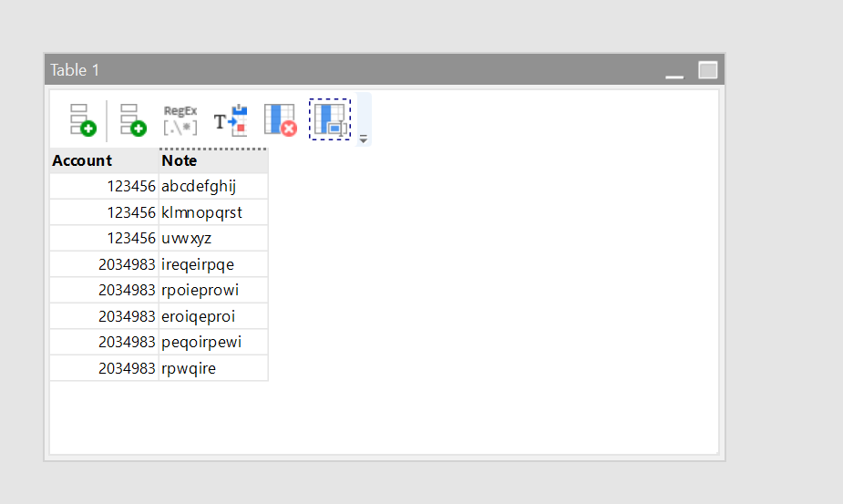
Task: Click the dashed-outlined column select icon
Action: pos(330,119)
